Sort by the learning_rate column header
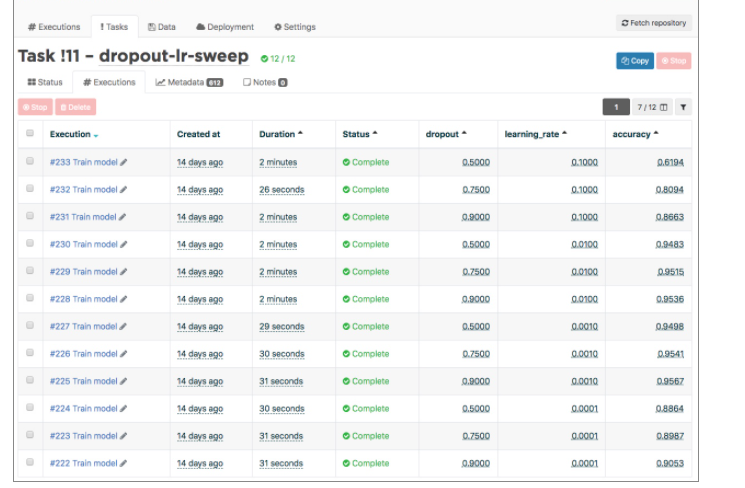 point(535,134)
